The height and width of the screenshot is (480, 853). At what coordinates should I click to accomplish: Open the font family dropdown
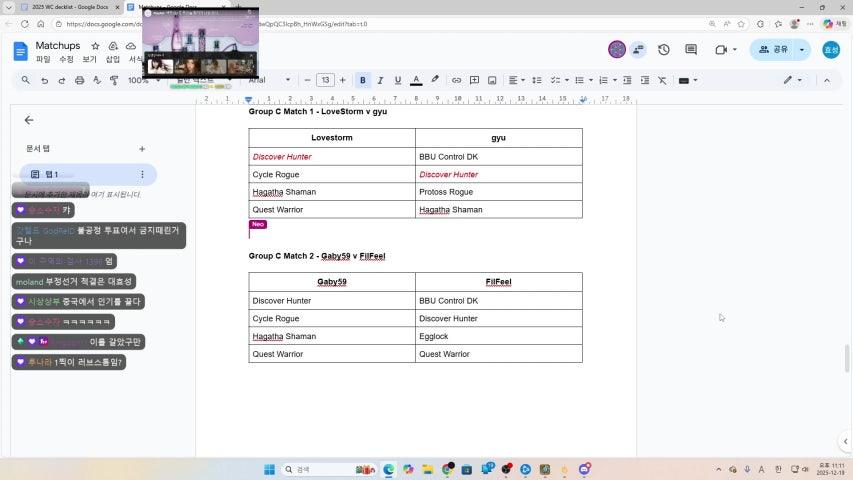269,80
